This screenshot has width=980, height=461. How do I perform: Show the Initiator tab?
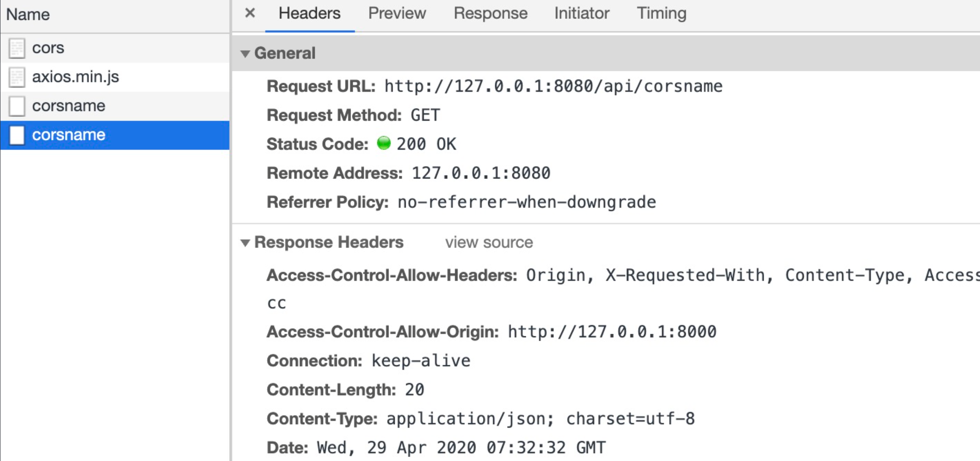(582, 14)
